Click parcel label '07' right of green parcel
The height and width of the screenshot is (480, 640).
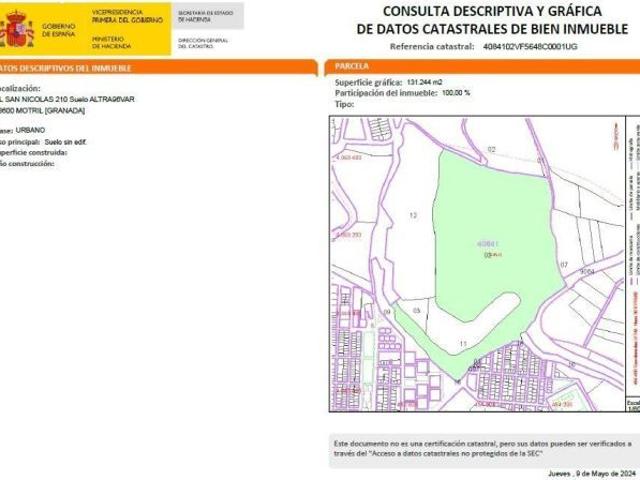point(564,264)
